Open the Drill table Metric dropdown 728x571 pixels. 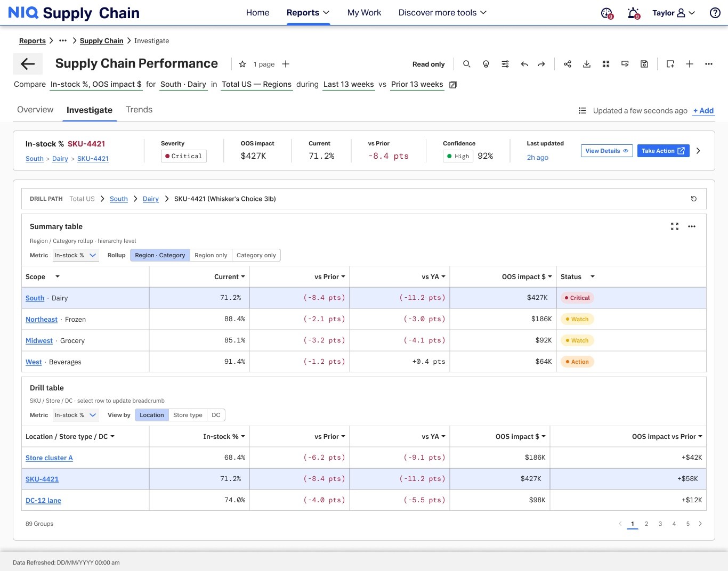76,415
